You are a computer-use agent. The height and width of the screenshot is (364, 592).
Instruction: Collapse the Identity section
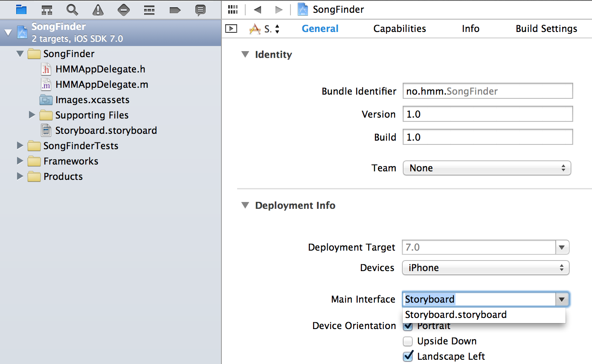coord(245,55)
